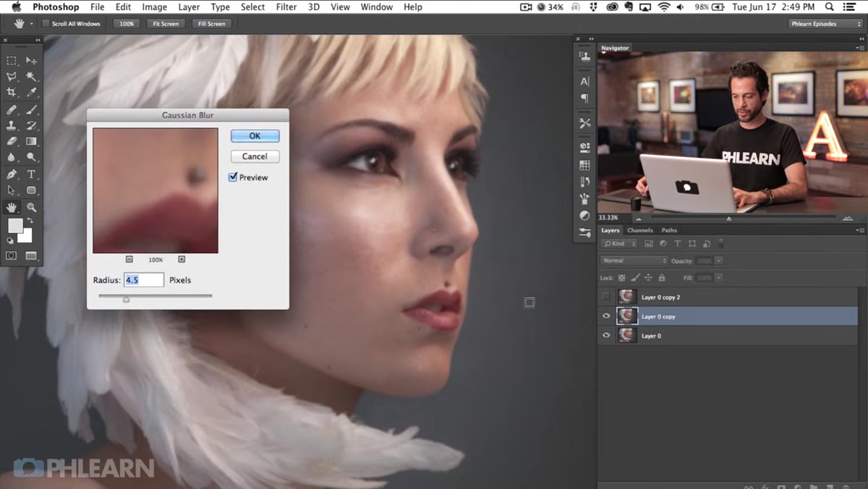This screenshot has width=868, height=489.
Task: Enable Scroll All Windows checkbox
Action: pyautogui.click(x=46, y=24)
